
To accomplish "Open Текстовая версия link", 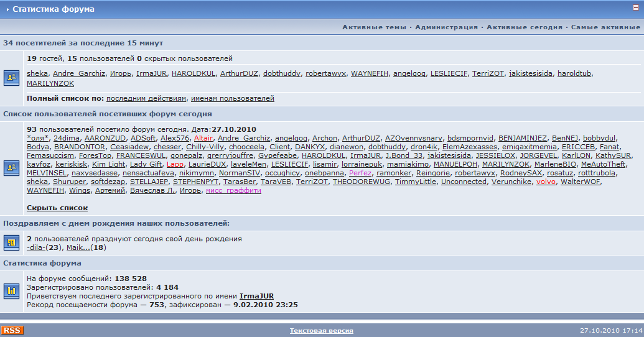I will pyautogui.click(x=321, y=331).
